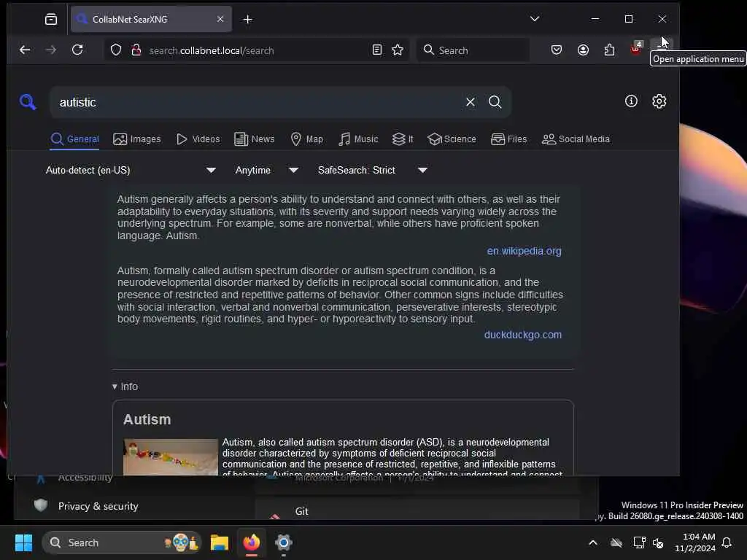Click the SearXNG magnifier logo
The image size is (747, 560).
[x=28, y=102]
